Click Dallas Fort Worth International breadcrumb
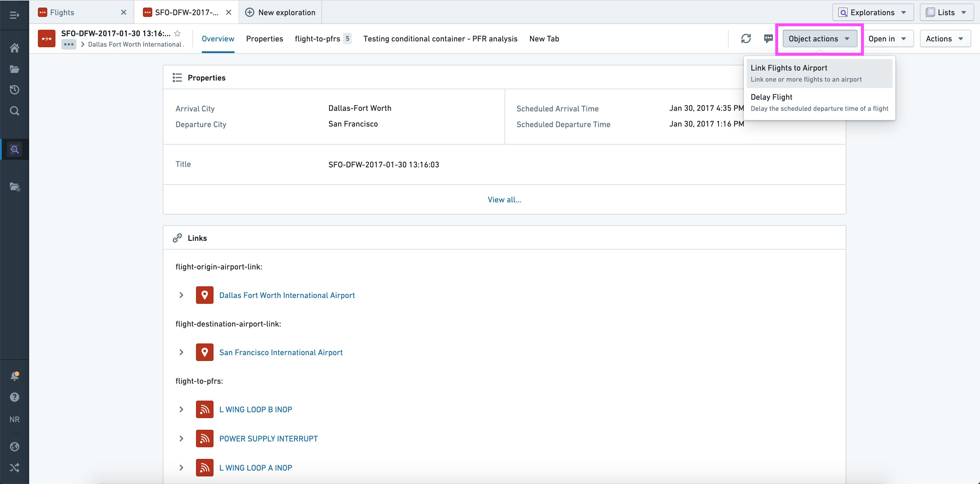Image resolution: width=980 pixels, height=484 pixels. (136, 45)
